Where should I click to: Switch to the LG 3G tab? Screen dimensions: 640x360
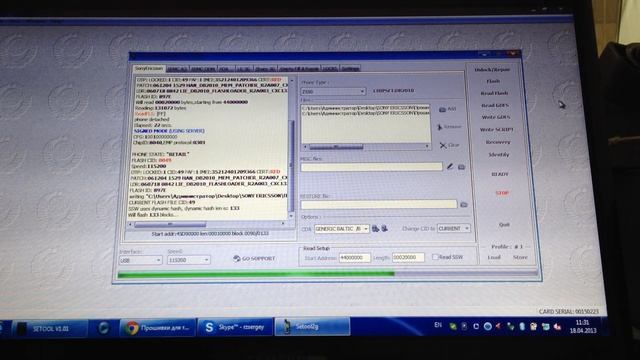click(244, 69)
